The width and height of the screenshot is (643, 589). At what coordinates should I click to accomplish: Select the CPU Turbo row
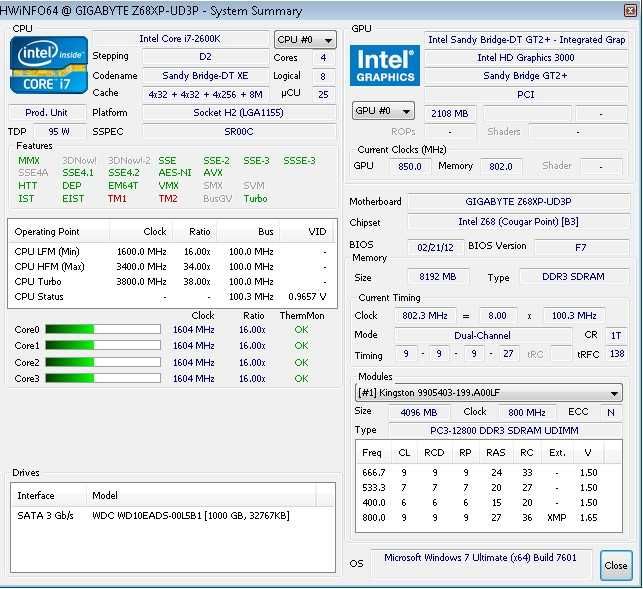coord(172,282)
